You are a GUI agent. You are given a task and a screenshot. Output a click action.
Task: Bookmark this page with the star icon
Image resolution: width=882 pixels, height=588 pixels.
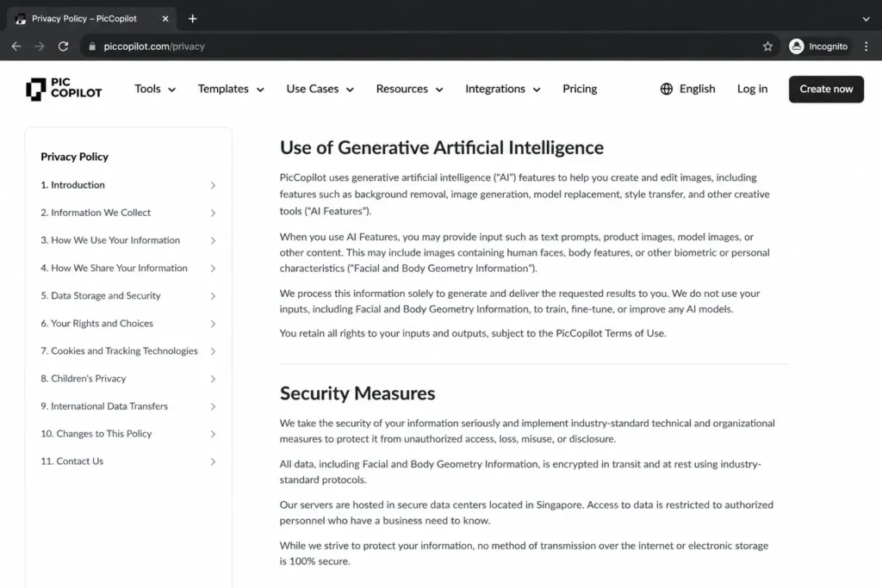pyautogui.click(x=767, y=46)
